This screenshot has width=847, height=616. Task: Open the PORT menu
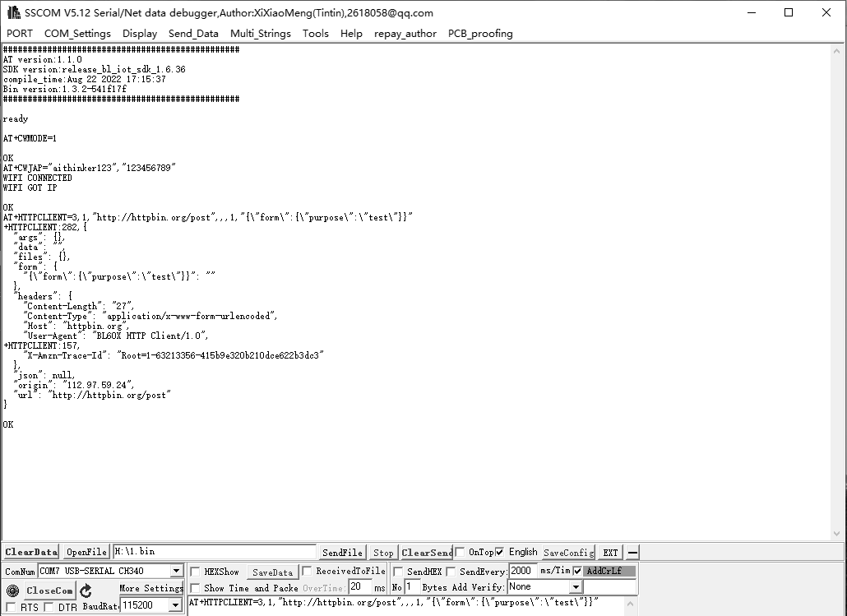point(20,34)
